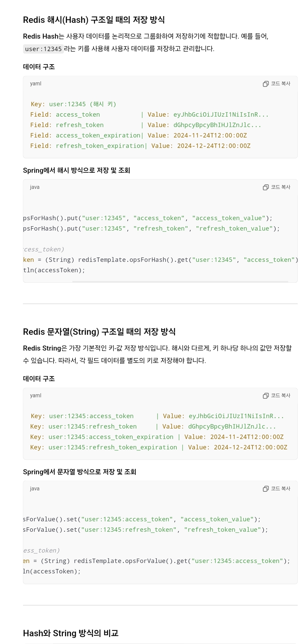Screen dimensions: 304x644
Task: Click the inline code "user:12345" in the intro paragraph
Action: click(x=43, y=49)
